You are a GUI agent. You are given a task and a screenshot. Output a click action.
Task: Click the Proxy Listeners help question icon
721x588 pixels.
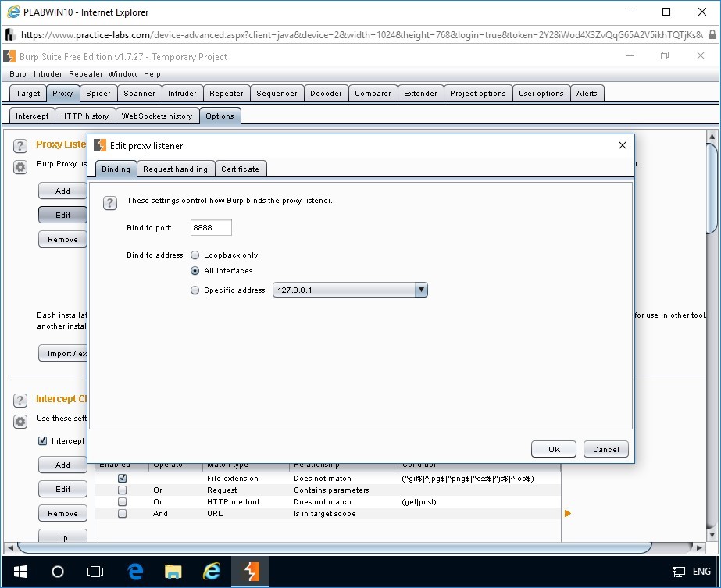(21, 146)
